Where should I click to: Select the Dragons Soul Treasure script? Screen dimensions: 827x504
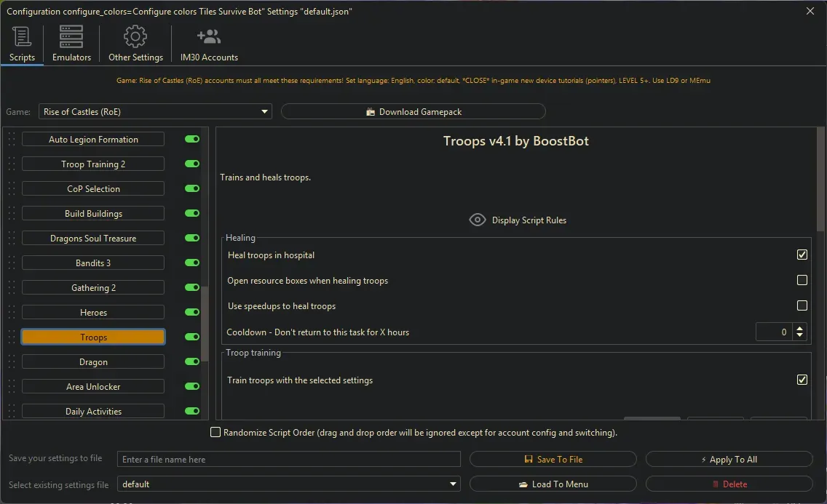pos(93,238)
